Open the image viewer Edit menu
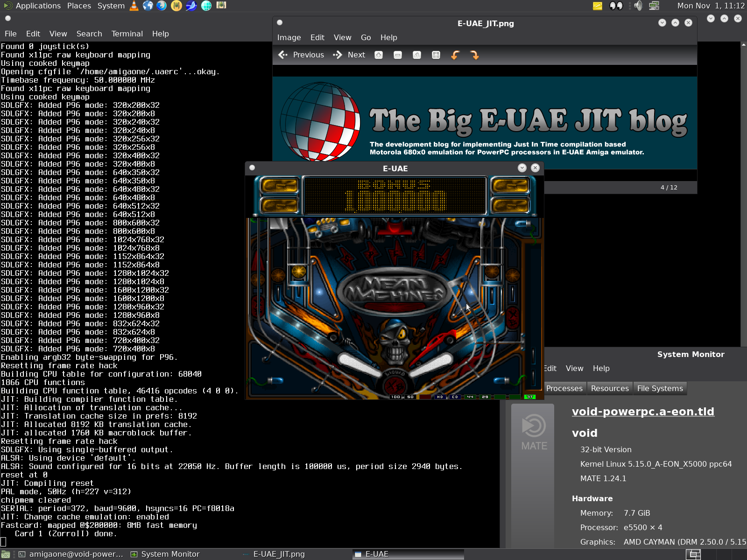This screenshot has width=747, height=560. coord(317,37)
